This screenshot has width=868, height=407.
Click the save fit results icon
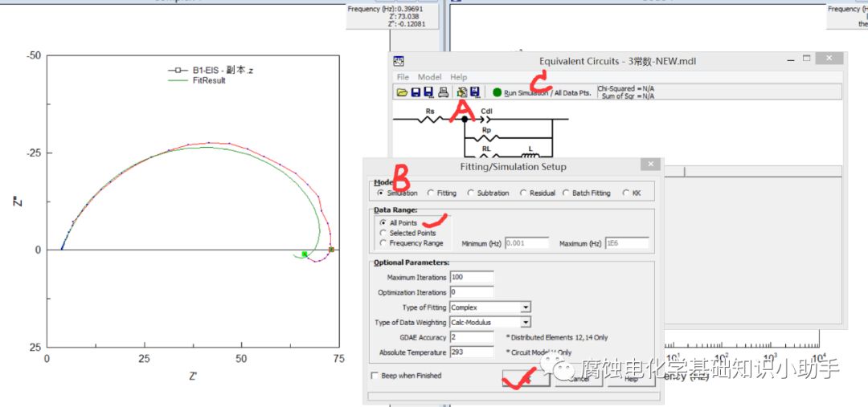pyautogui.click(x=475, y=93)
